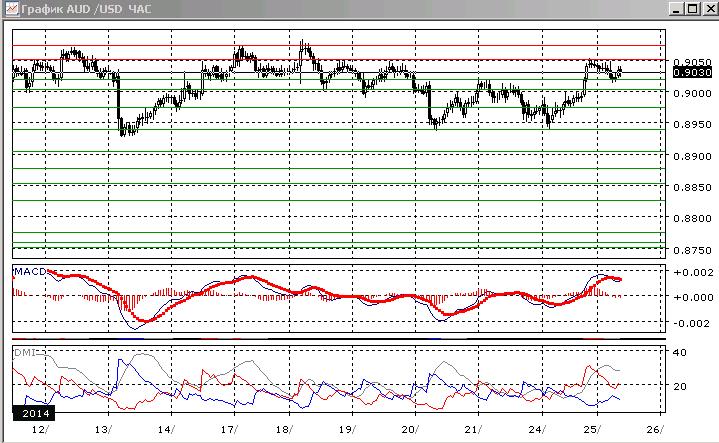Close the AUD/USD chart window
The height and width of the screenshot is (443, 719).
click(x=709, y=9)
